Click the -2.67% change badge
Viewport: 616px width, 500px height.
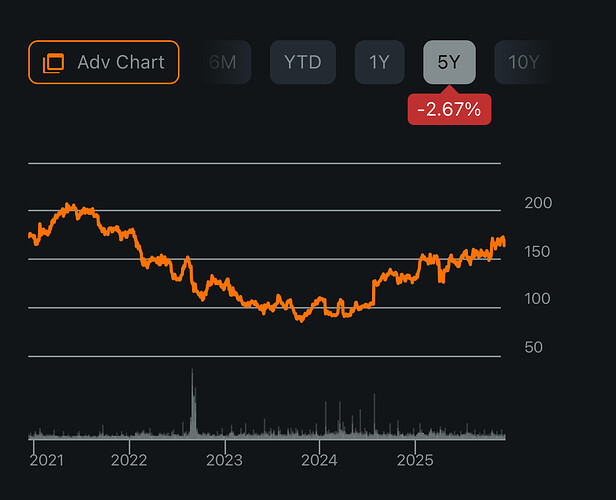click(x=449, y=109)
